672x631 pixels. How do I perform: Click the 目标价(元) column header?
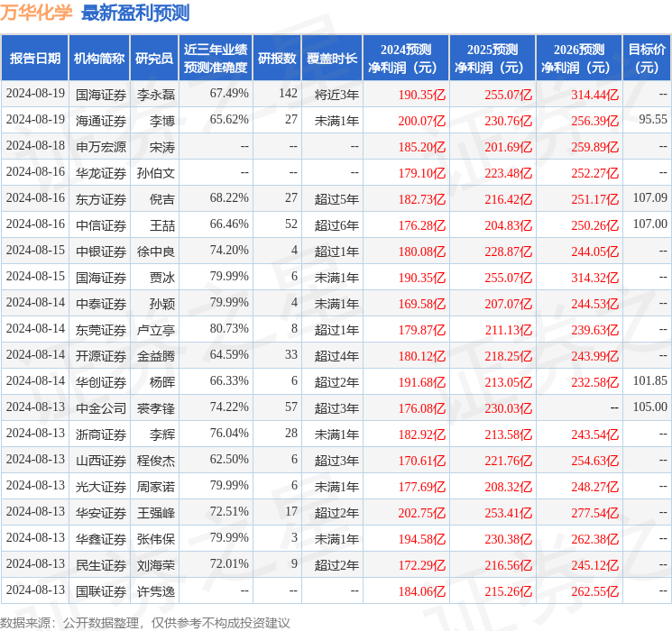click(x=647, y=59)
